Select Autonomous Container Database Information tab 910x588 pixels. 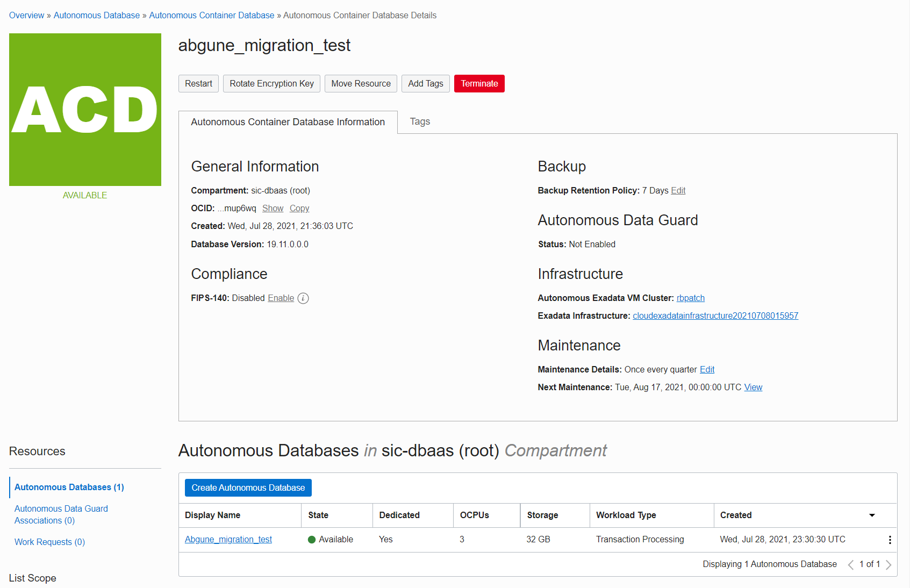[288, 122]
